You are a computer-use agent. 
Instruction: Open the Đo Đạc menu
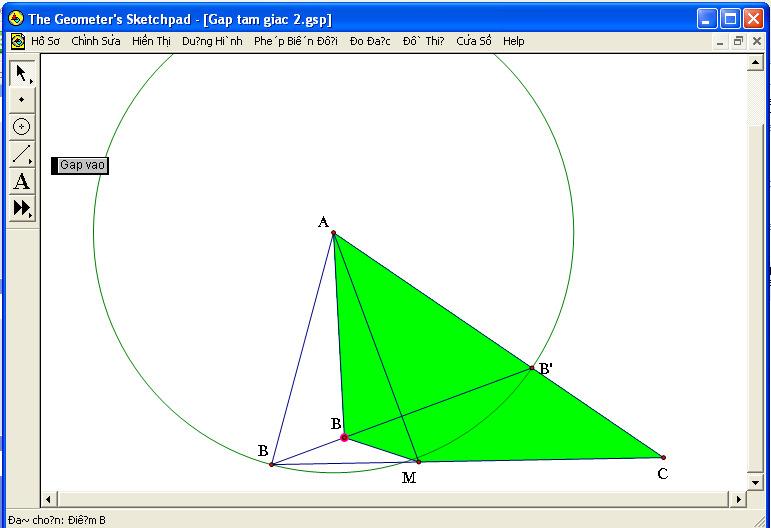370,41
